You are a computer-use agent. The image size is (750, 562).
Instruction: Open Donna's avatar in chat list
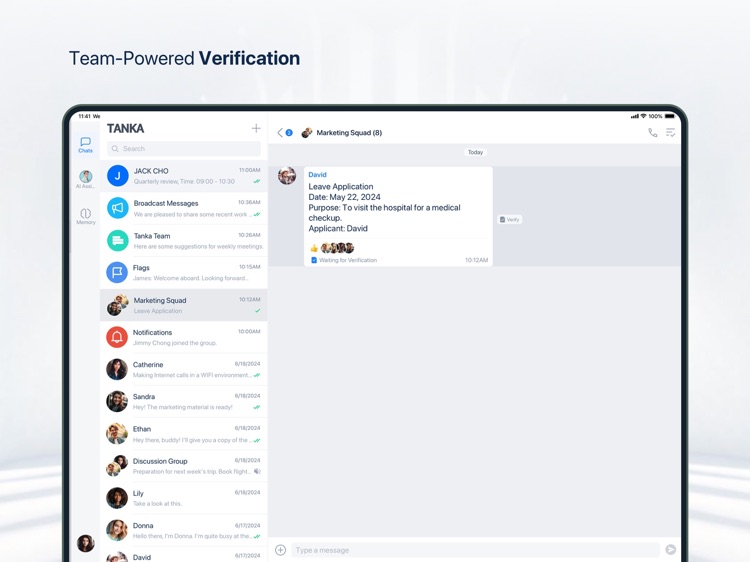(117, 530)
